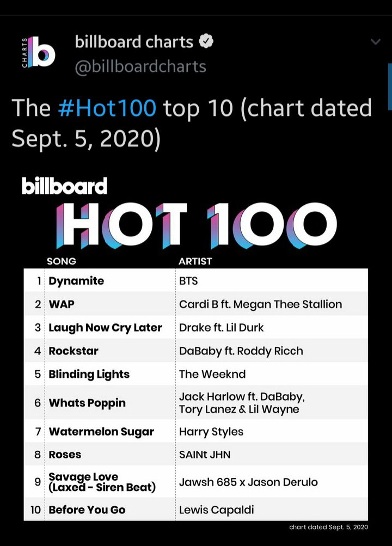
Task: Open the @billboardcharts handle
Action: click(x=140, y=66)
